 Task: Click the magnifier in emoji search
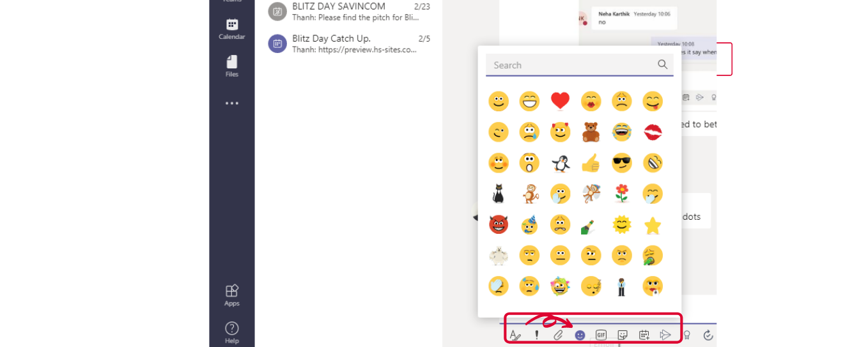click(662, 65)
